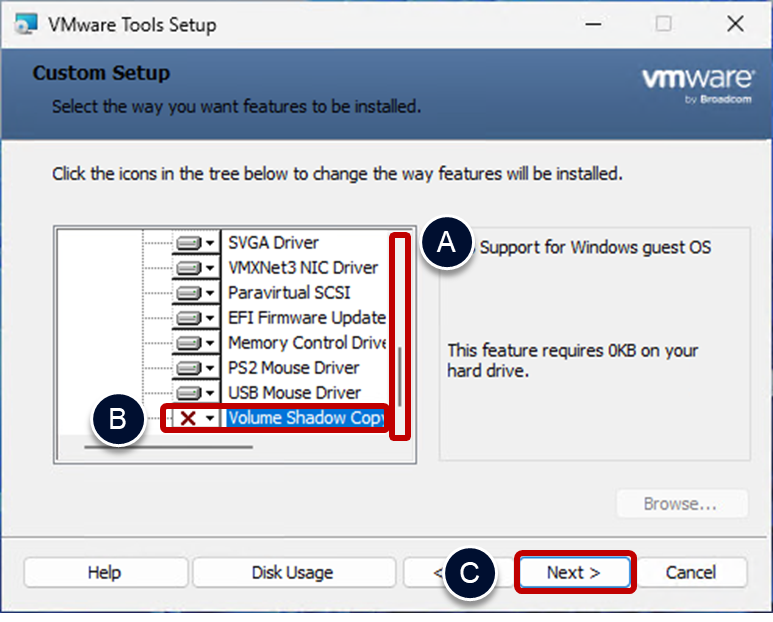
Task: Expand the PS2 Mouse Driver install options arrow
Action: point(210,369)
